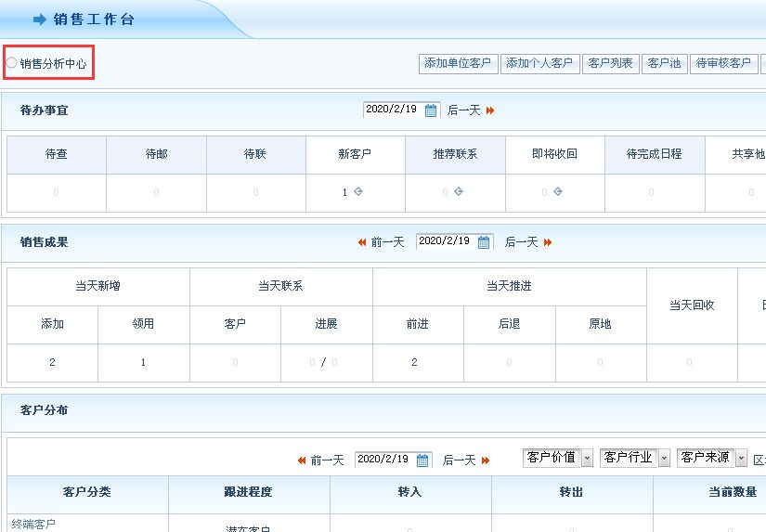
Task: Open the 客户列表 page
Action: [610, 63]
